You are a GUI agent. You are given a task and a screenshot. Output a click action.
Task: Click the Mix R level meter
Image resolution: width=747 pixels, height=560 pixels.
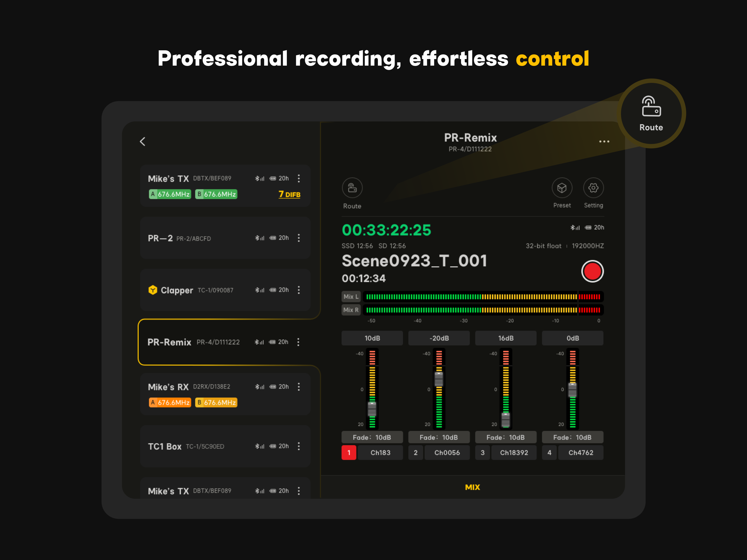tap(483, 310)
